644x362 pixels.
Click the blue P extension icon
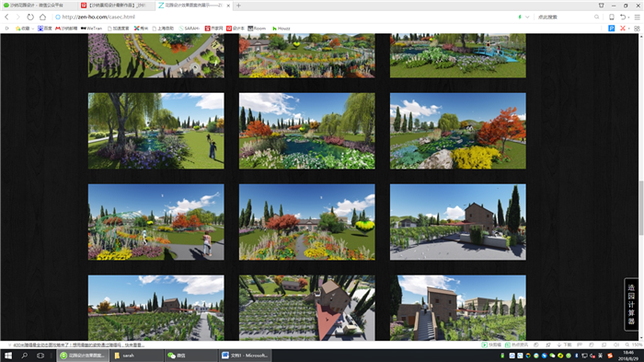coord(612,28)
